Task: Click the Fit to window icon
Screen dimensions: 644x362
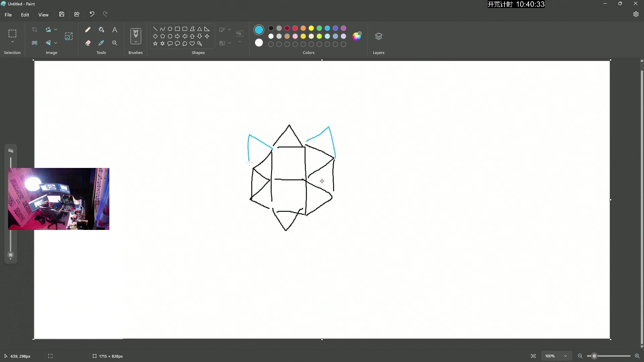Action: [533, 356]
